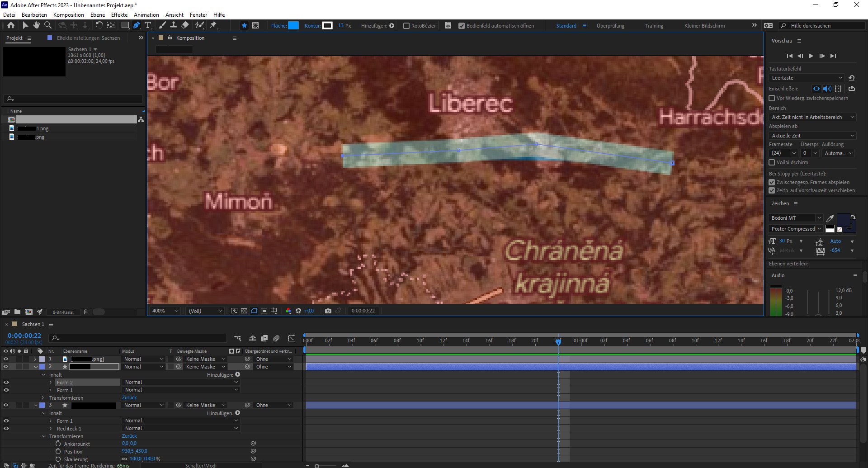Switch to the Überprüfung workspace

[610, 26]
